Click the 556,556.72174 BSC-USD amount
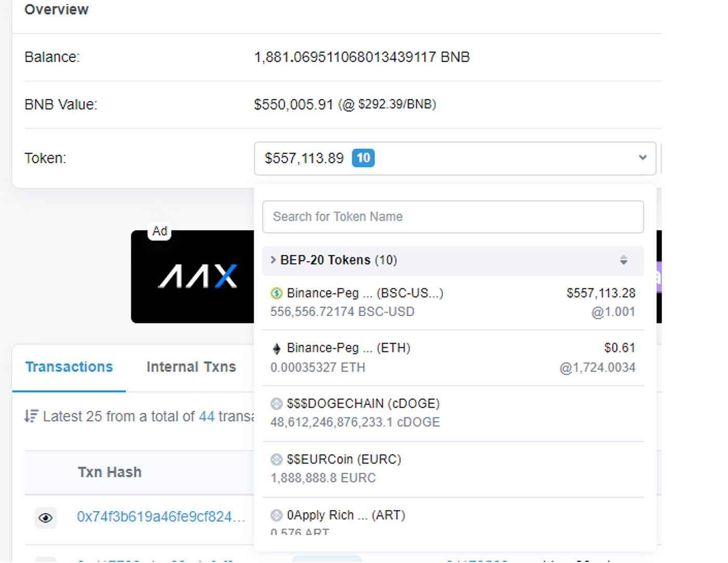 pyautogui.click(x=342, y=312)
